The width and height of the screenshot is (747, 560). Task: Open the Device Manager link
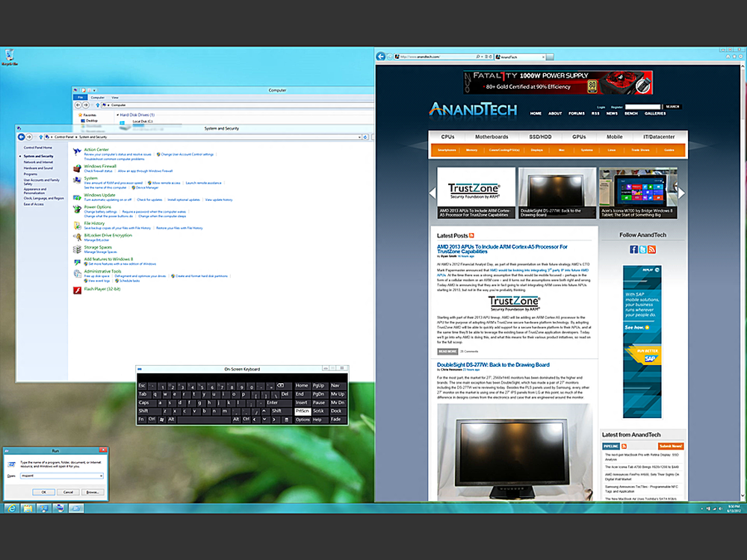[147, 187]
